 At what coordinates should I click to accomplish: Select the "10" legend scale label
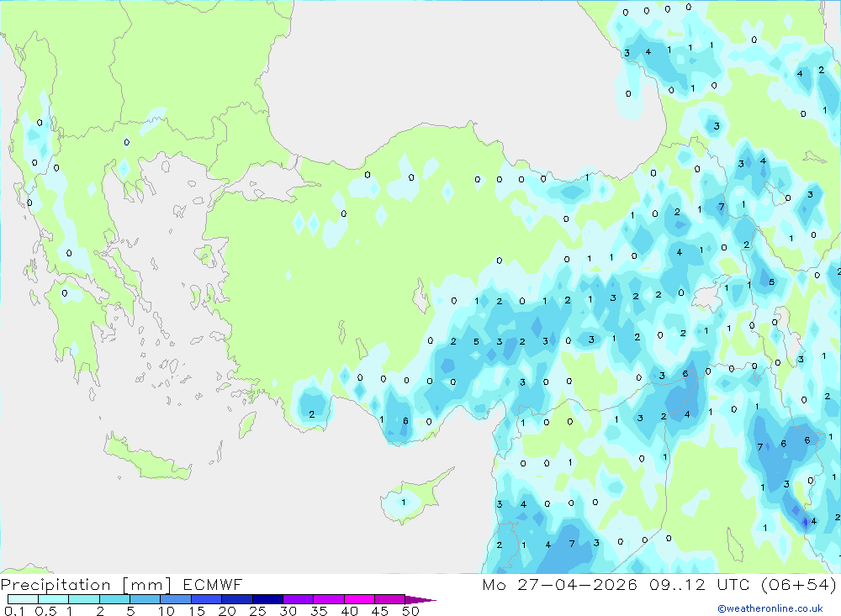[x=167, y=611]
